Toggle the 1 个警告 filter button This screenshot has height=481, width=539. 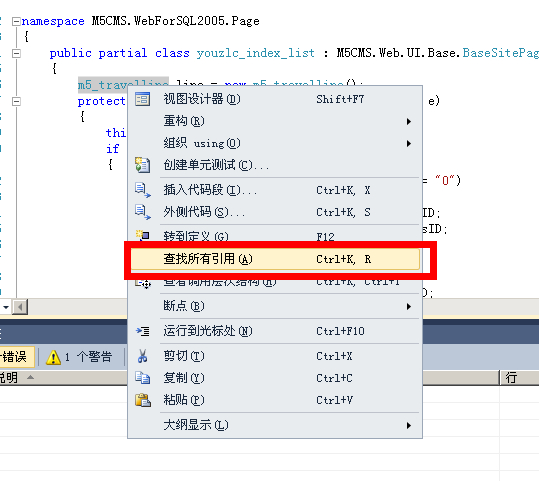coord(80,357)
